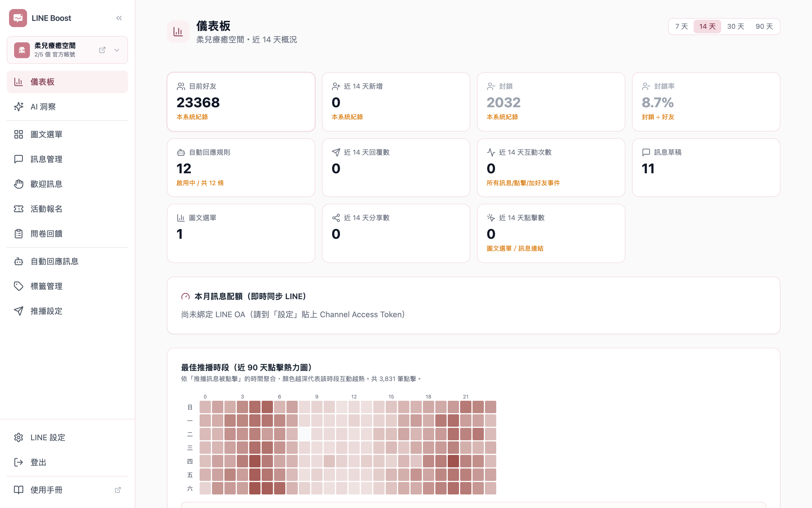Click the 近 14 天互動次數 activity icon
The height and width of the screenshot is (508, 812).
pyautogui.click(x=491, y=152)
